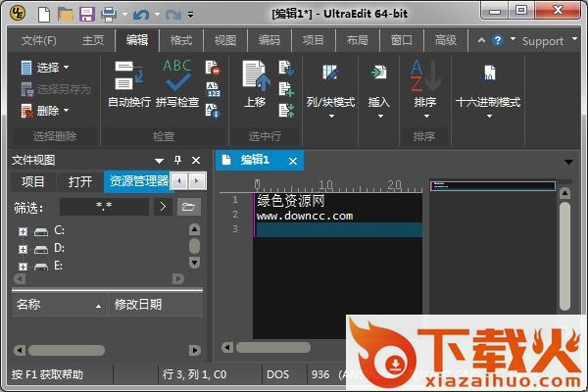Click 选择另存为 option
The height and width of the screenshot is (392, 588).
coord(56,89)
